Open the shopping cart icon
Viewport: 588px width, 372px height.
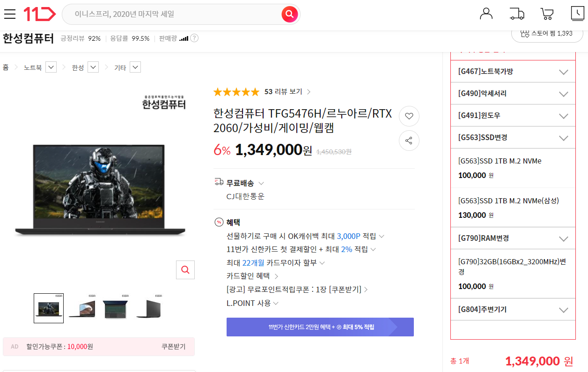[547, 14]
